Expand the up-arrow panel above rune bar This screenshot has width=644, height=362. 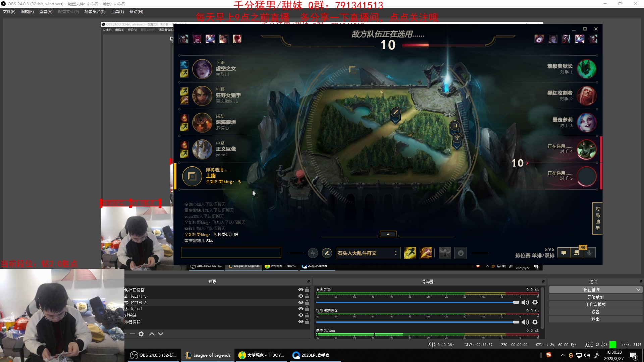click(388, 234)
